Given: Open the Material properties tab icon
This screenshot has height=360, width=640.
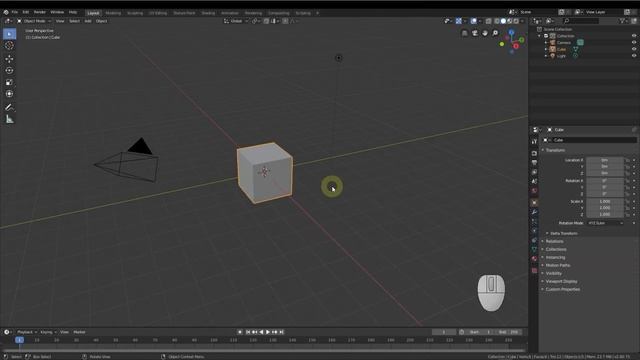Looking at the screenshot, I should tap(534, 259).
